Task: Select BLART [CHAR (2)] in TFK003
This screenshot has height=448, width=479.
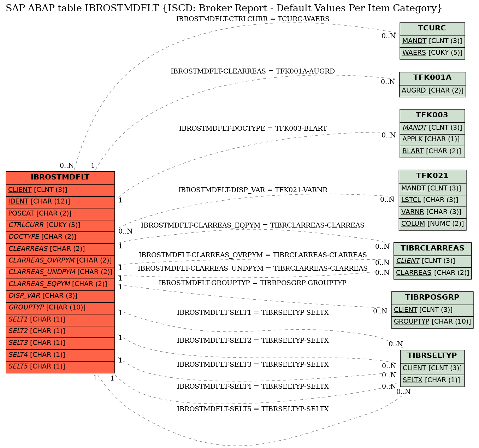Action: 432,152
